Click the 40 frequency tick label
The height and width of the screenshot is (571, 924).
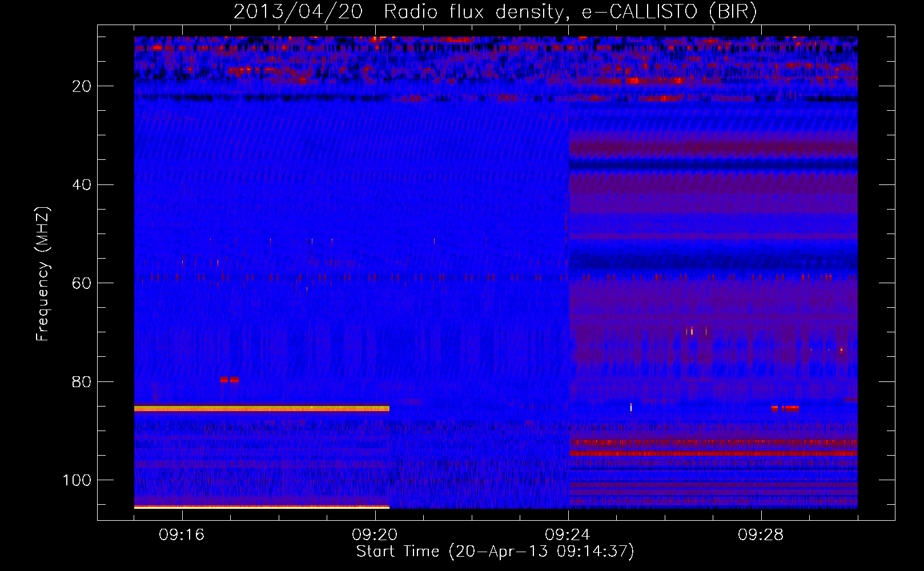point(82,184)
